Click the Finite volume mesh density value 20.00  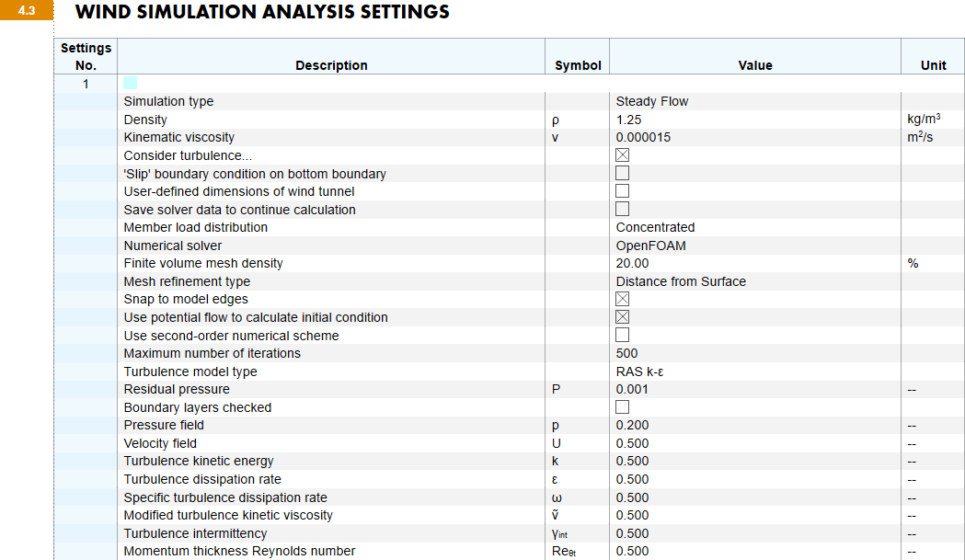[632, 263]
